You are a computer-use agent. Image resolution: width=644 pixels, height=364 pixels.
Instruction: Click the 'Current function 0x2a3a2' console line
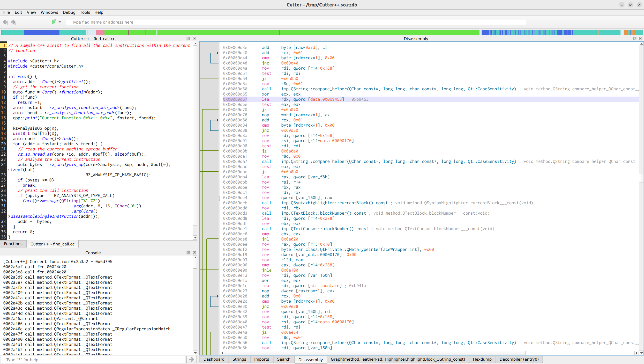click(x=58, y=262)
